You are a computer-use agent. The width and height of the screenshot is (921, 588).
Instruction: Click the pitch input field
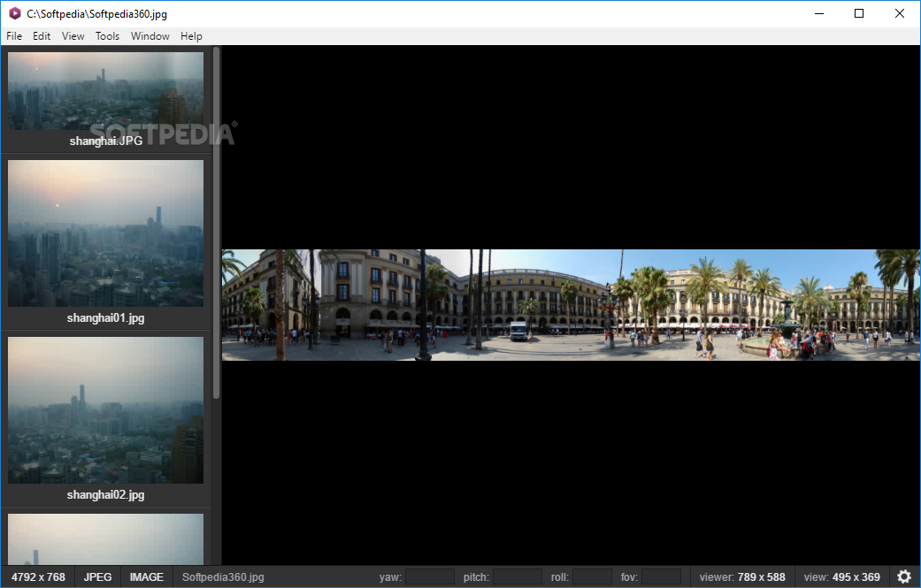coord(518,577)
